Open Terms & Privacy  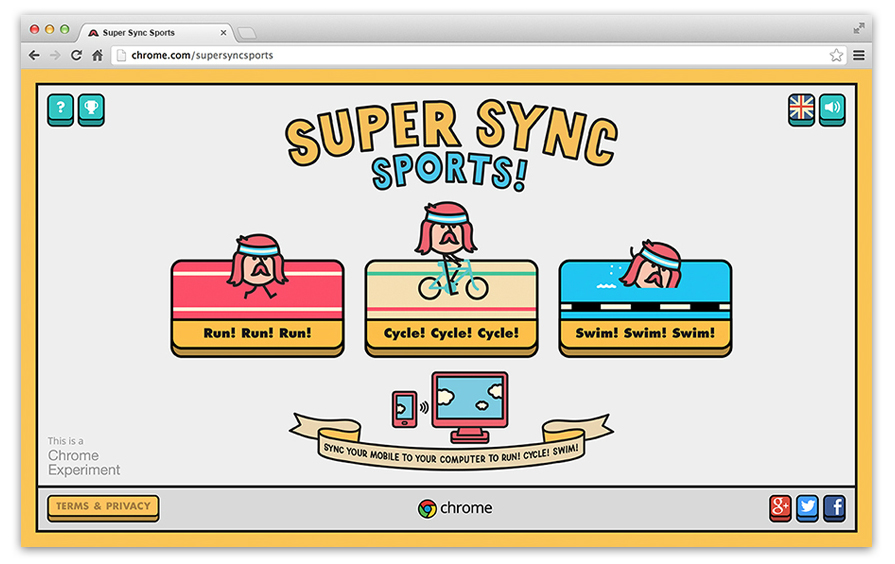point(103,507)
